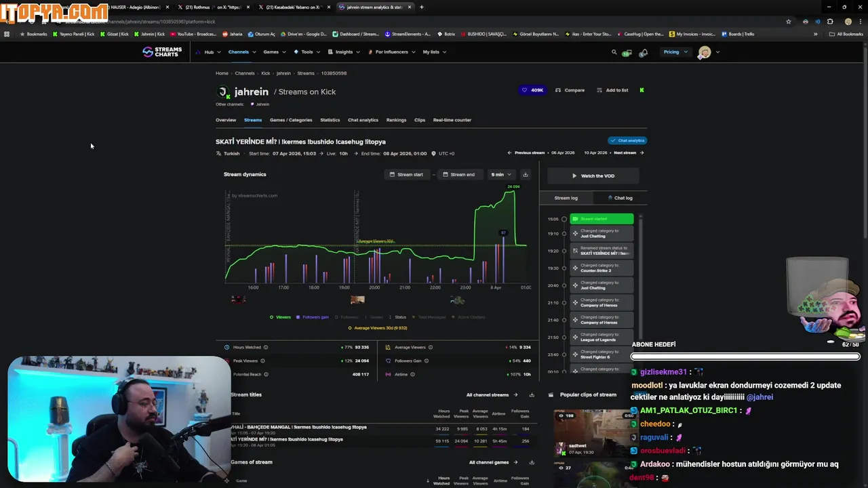The width and height of the screenshot is (868, 488).
Task: Expand the Insights menu dropdown
Action: click(344, 52)
